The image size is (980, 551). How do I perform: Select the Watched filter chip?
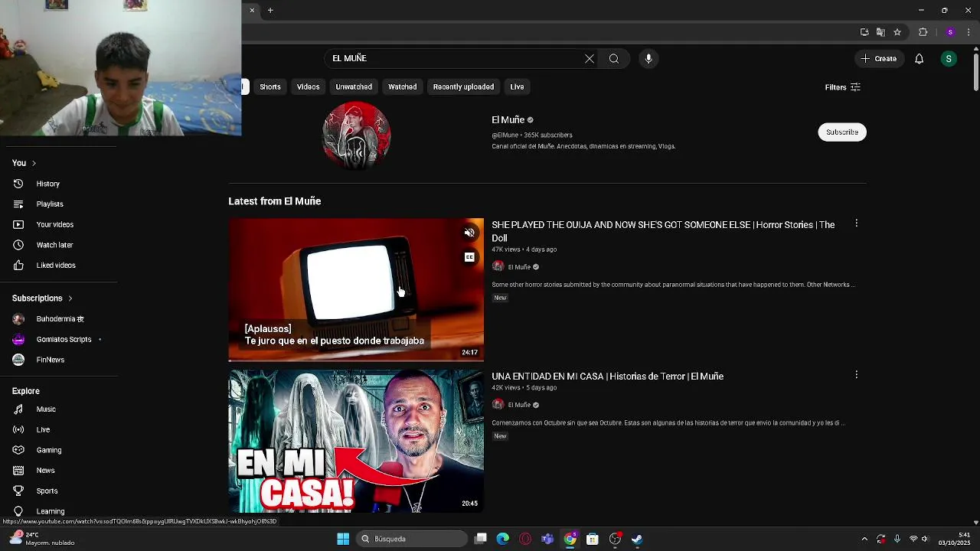(403, 87)
